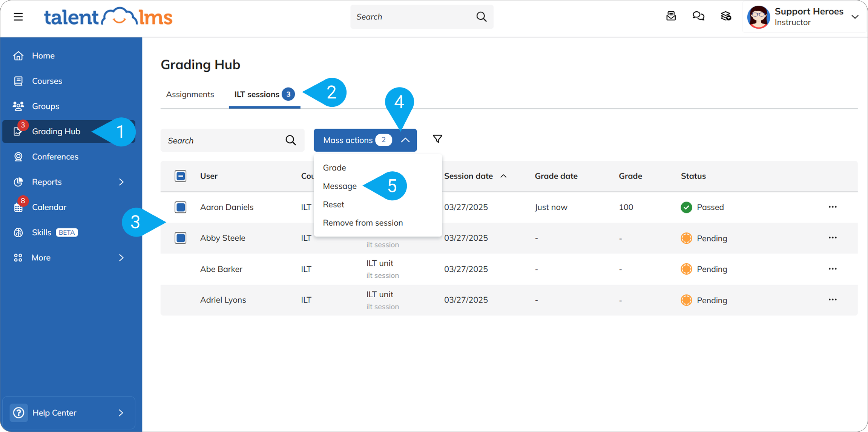This screenshot has width=868, height=432.
Task: Select Grading Hub in the sidebar
Action: [69, 131]
